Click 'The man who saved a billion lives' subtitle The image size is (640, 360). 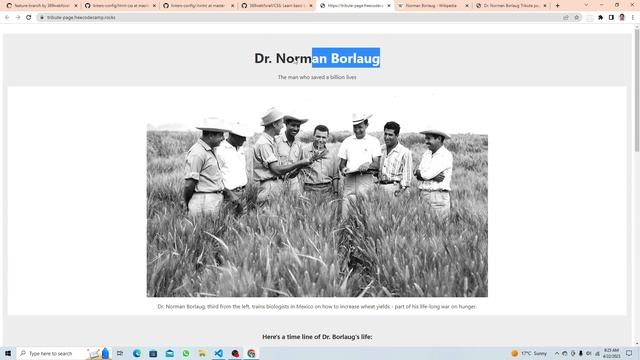coord(317,77)
